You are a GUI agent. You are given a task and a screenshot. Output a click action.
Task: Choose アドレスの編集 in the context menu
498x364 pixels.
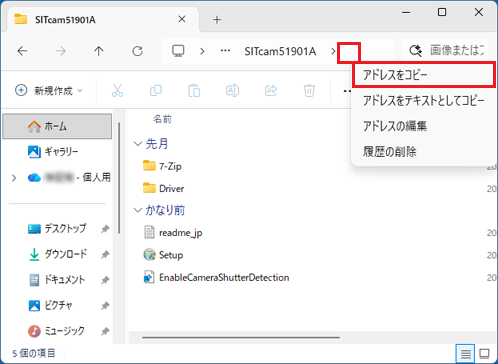[x=423, y=126]
